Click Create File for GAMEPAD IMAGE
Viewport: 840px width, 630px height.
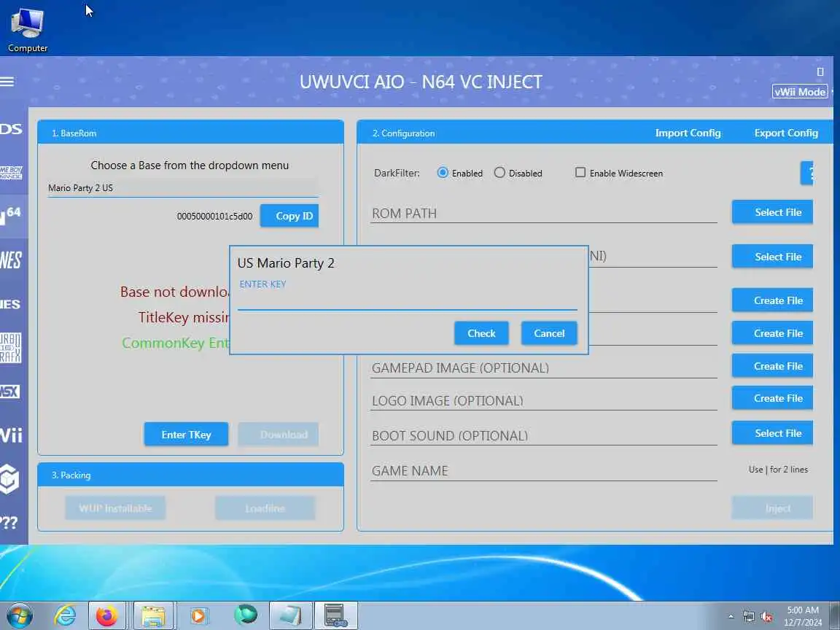(x=772, y=366)
